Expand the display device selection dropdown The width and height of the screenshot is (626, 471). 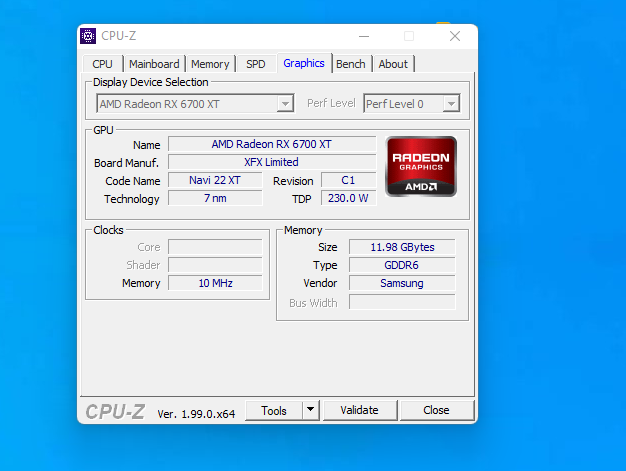click(285, 104)
